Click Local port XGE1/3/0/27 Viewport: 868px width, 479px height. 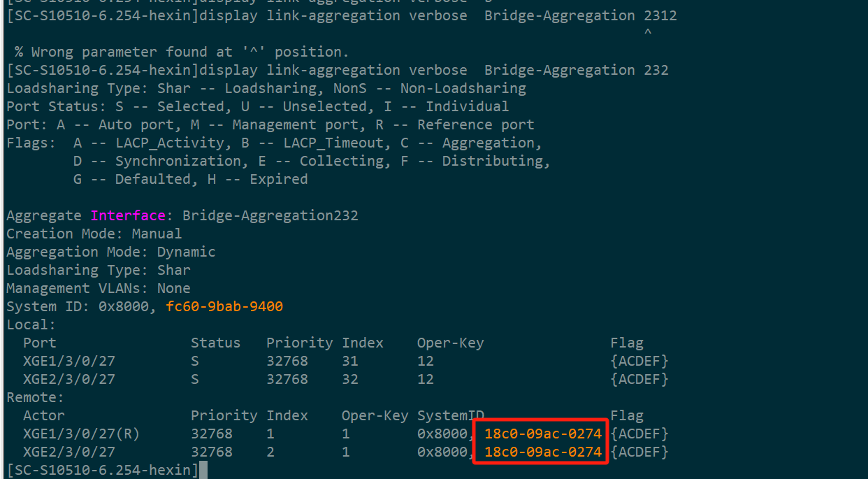coord(69,361)
